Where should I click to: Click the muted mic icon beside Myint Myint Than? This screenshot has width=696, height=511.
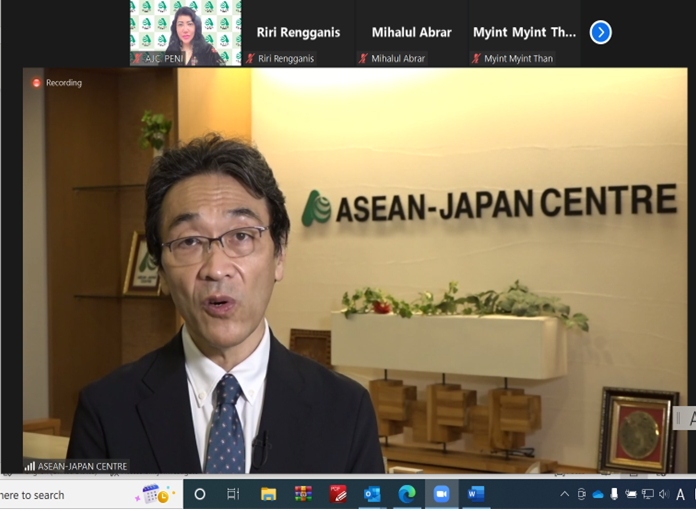coord(476,58)
